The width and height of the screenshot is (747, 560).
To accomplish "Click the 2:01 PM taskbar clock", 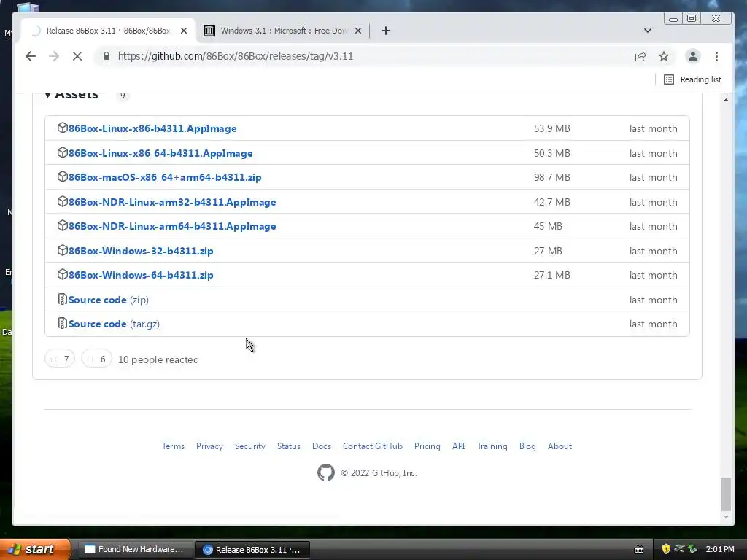I will pyautogui.click(x=720, y=549).
